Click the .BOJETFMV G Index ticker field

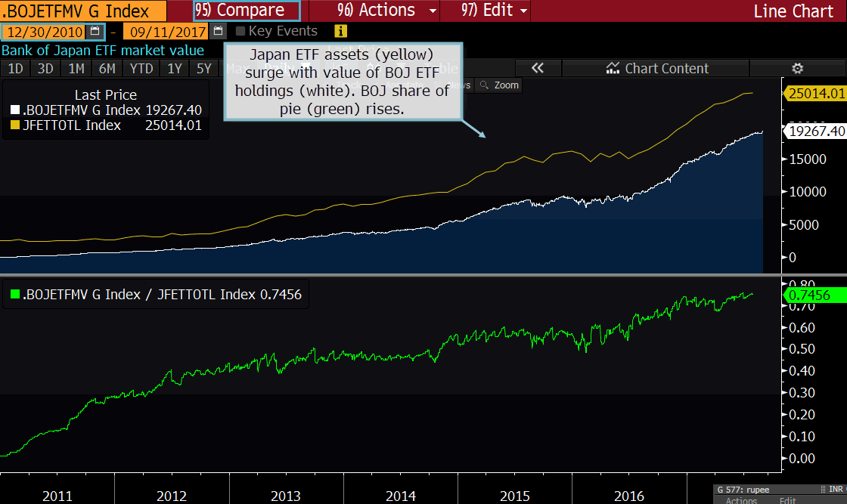tap(83, 11)
